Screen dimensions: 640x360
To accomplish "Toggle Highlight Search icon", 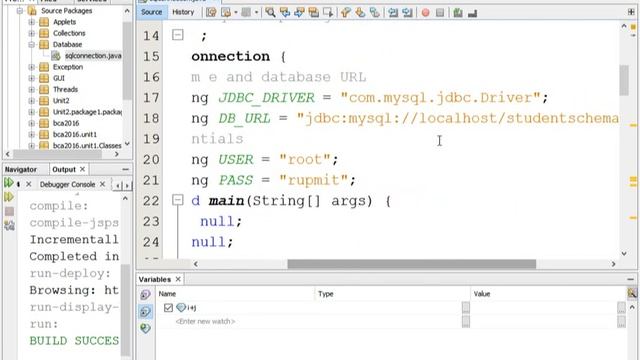I will [x=313, y=13].
